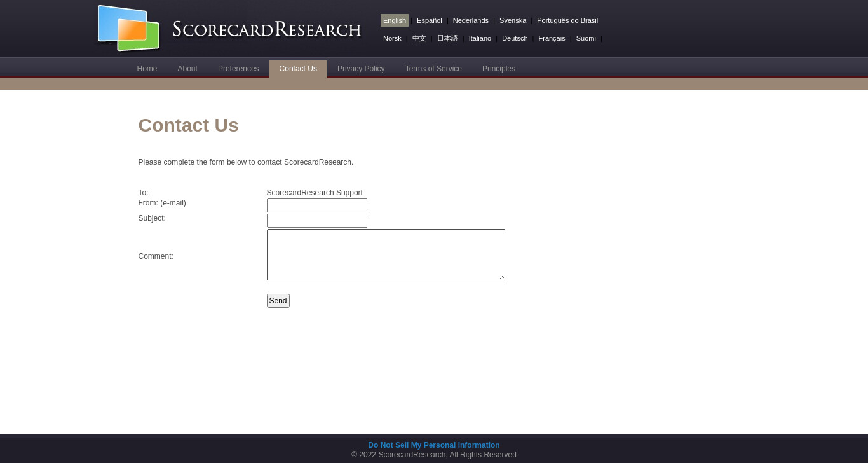This screenshot has height=463, width=868.
Task: Click the 'Please complete the form' instruction text
Action: tap(246, 162)
